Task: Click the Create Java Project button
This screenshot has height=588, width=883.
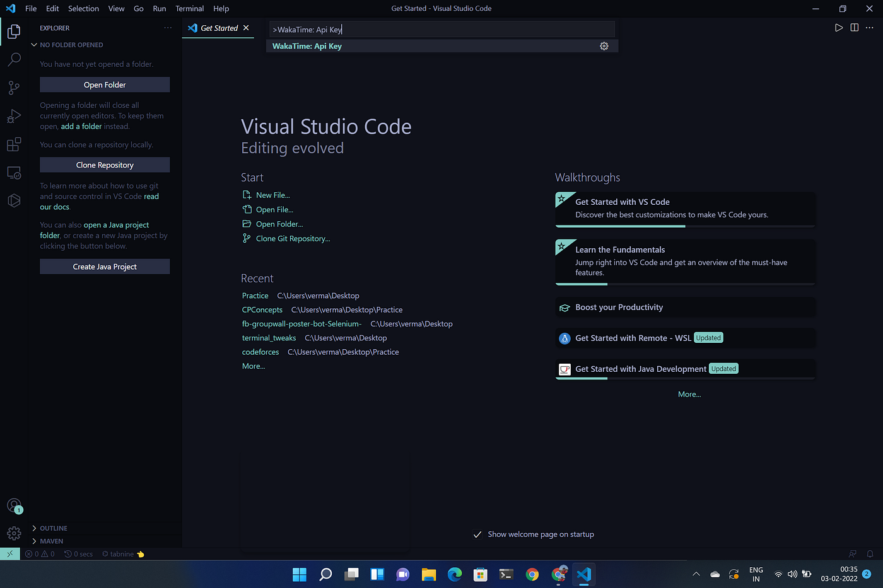Action: tap(104, 266)
